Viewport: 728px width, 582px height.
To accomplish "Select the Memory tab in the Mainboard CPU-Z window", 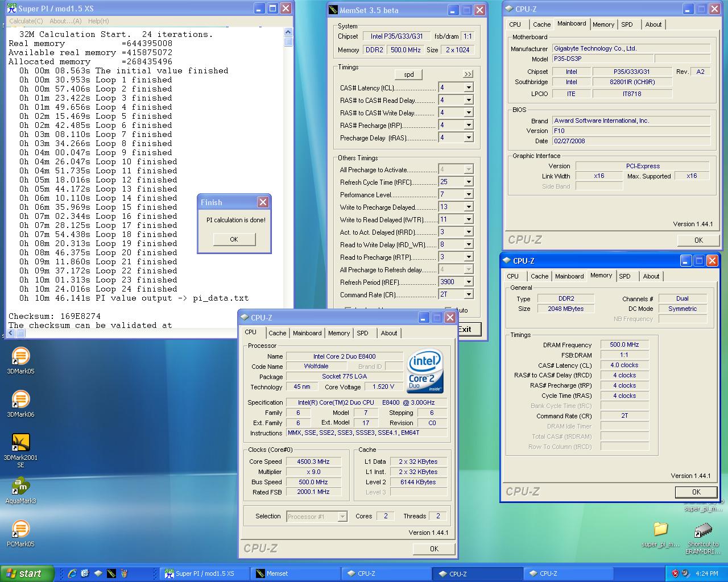I will [603, 24].
